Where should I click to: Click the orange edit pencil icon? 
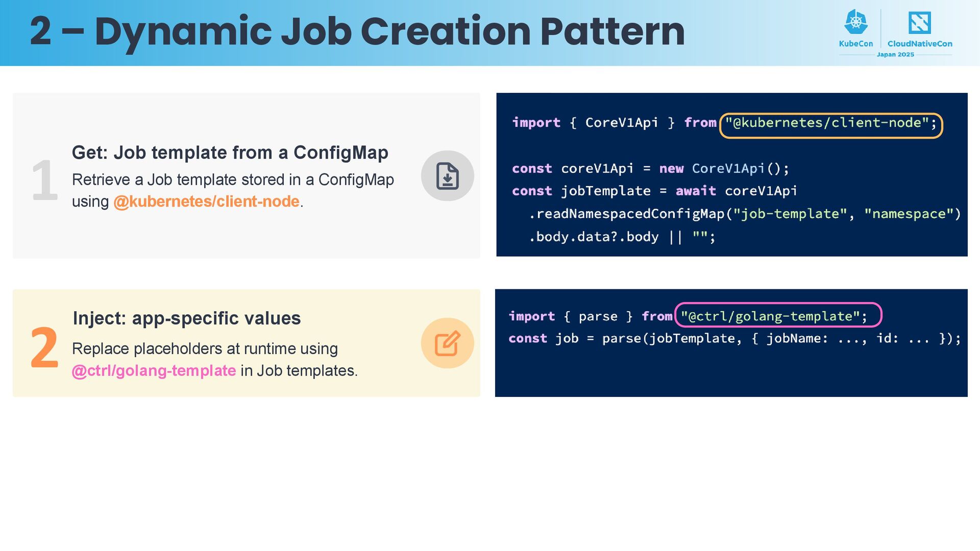(447, 343)
